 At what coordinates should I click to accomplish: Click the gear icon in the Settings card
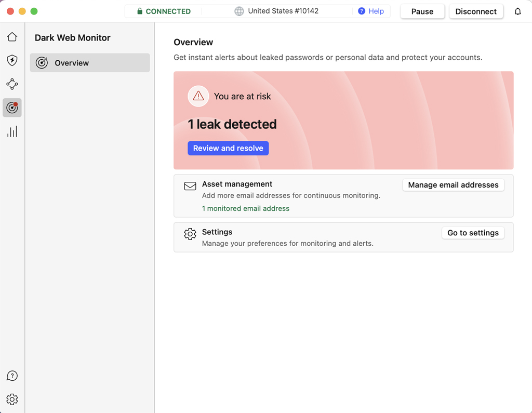(190, 234)
